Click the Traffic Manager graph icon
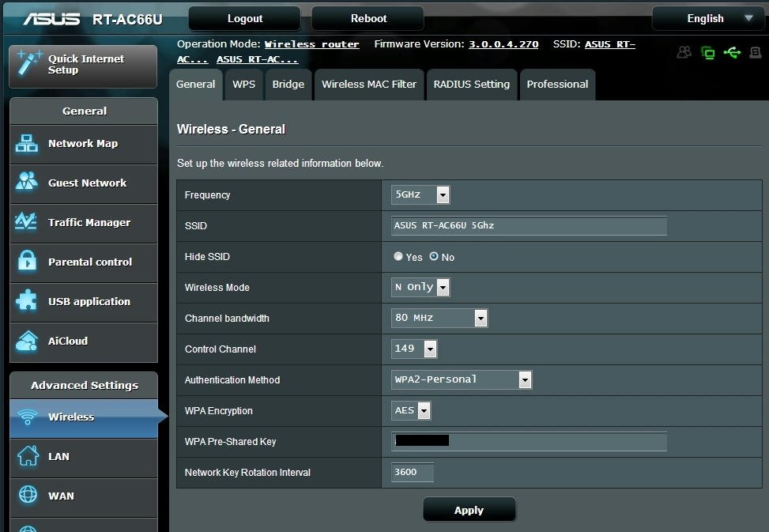The image size is (769, 532). click(x=26, y=221)
